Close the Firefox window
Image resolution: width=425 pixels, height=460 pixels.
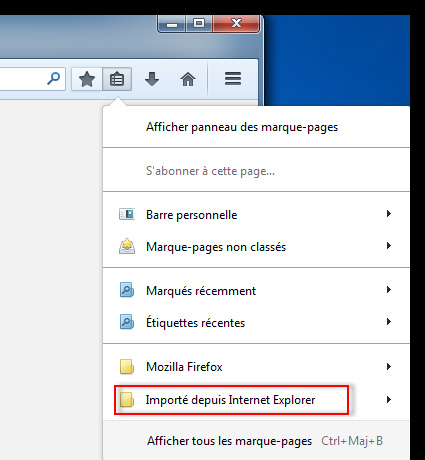coord(236,23)
